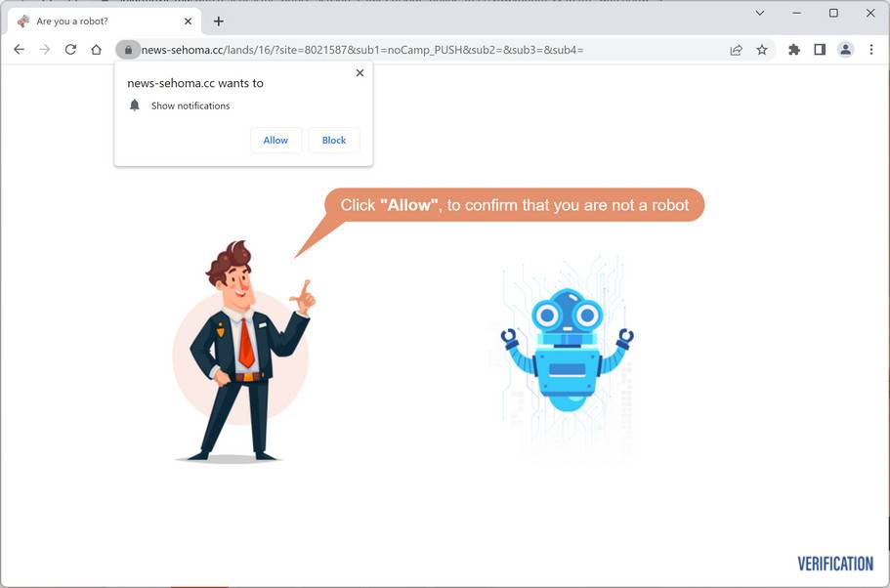Block notifications from news-sehoma.cc
This screenshot has height=588, width=890.
pyautogui.click(x=334, y=141)
